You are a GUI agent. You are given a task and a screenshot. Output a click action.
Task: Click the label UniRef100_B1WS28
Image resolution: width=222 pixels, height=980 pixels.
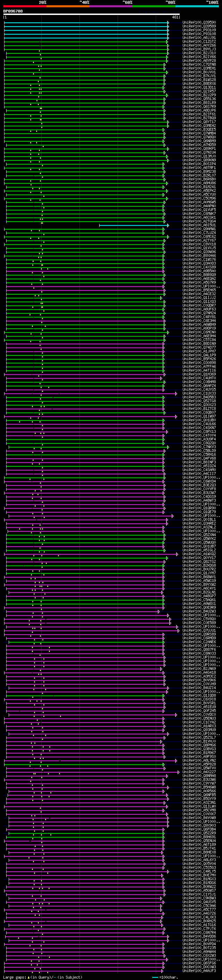tap(199, 80)
